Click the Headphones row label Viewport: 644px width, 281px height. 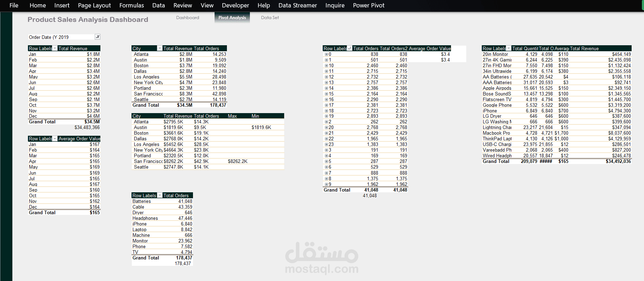[x=145, y=218]
